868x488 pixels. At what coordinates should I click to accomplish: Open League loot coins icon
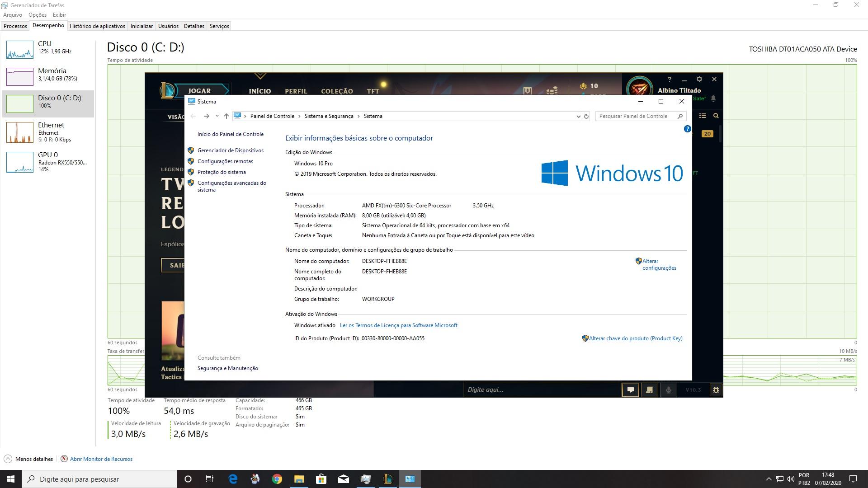point(552,90)
